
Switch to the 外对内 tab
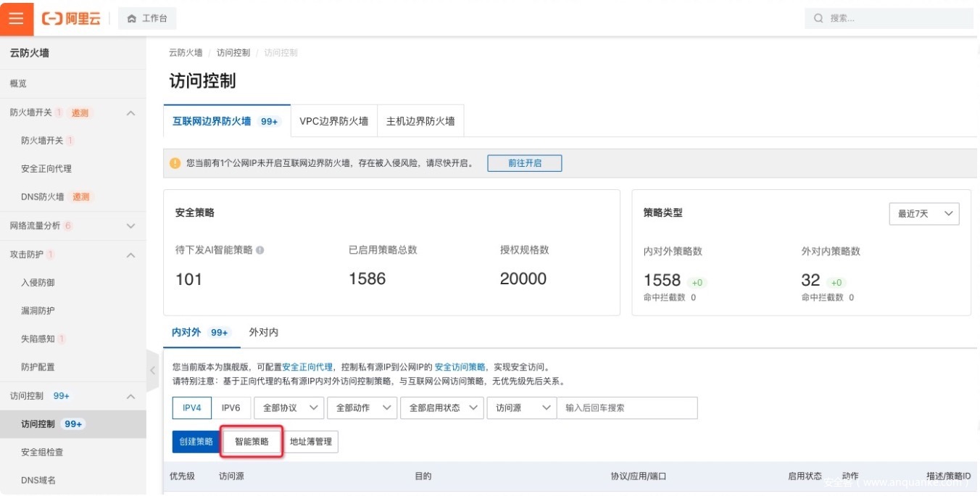[263, 332]
